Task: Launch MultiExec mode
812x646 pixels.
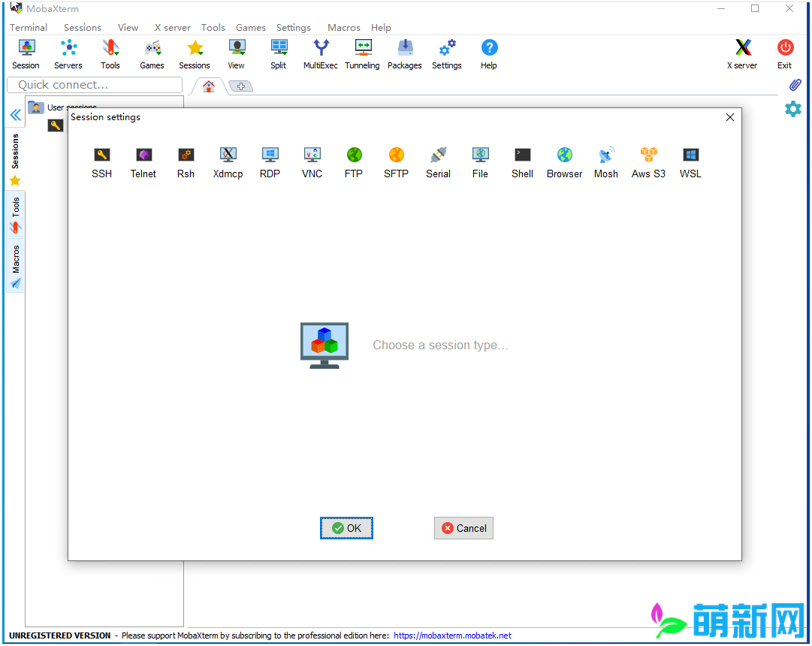Action: point(321,54)
